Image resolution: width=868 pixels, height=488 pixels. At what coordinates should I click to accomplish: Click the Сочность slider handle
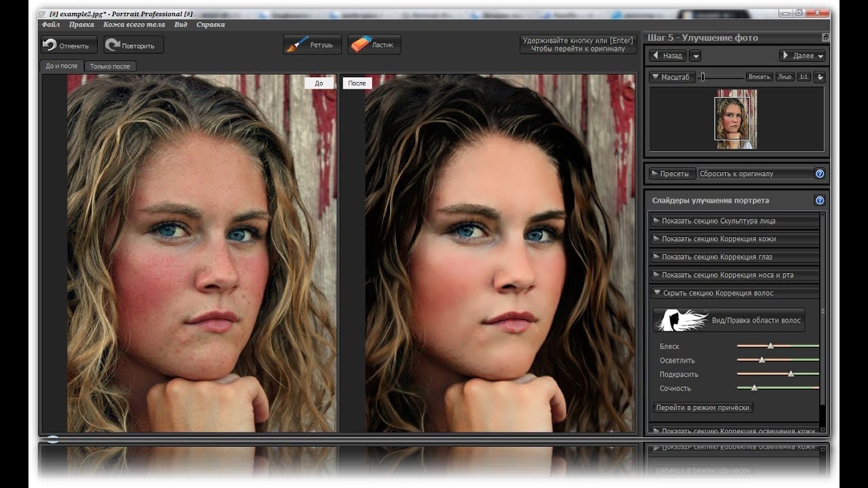pos(754,388)
